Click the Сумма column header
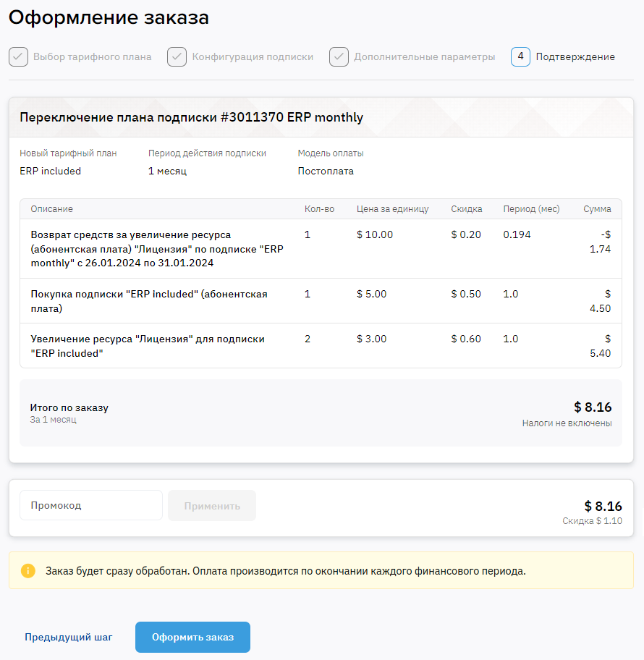Image resolution: width=644 pixels, height=660 pixels. pyautogui.click(x=597, y=208)
